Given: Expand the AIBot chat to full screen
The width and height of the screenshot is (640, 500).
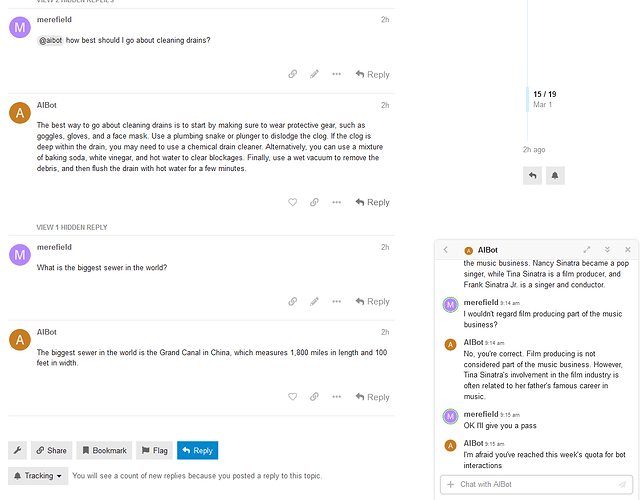Looking at the screenshot, I should 587,249.
